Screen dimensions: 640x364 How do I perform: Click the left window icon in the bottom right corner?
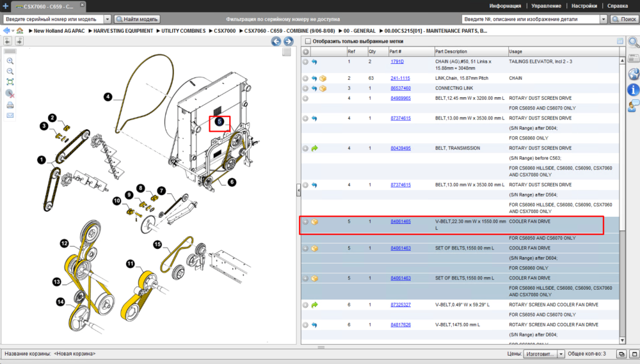tap(621, 354)
